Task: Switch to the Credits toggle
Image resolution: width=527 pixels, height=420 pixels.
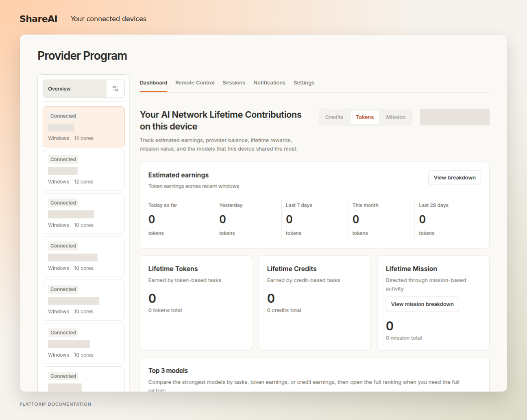Action: point(334,117)
